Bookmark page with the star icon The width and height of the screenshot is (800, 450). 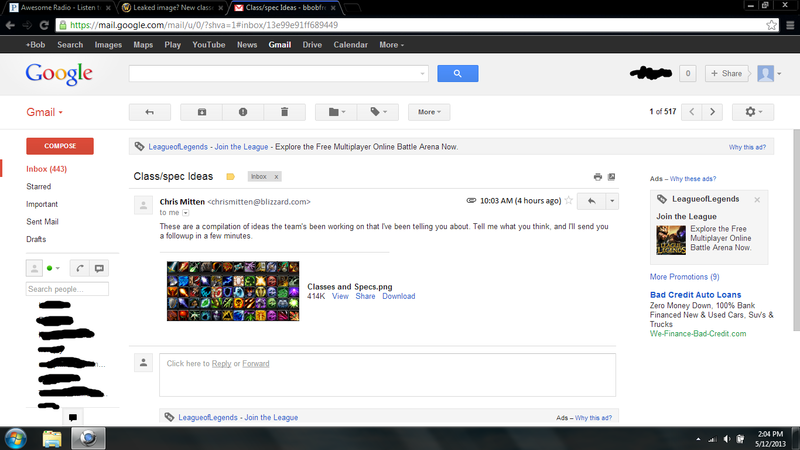tap(771, 25)
